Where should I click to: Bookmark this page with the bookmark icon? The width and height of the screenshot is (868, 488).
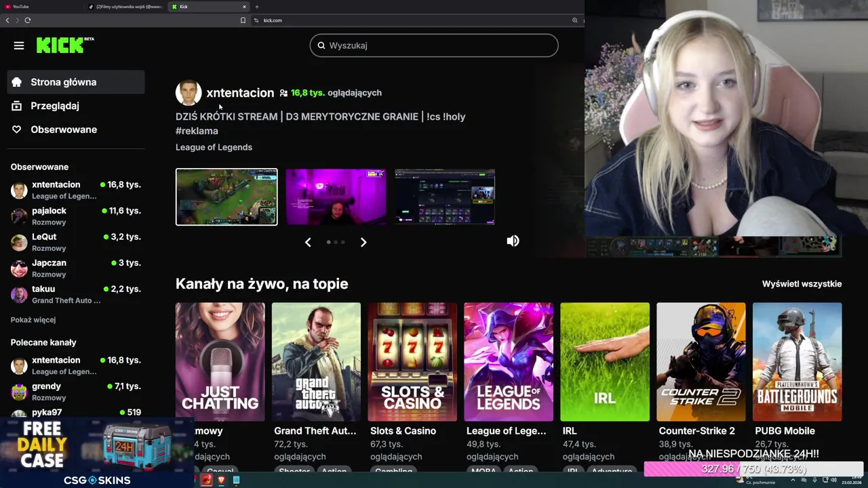[x=243, y=20]
